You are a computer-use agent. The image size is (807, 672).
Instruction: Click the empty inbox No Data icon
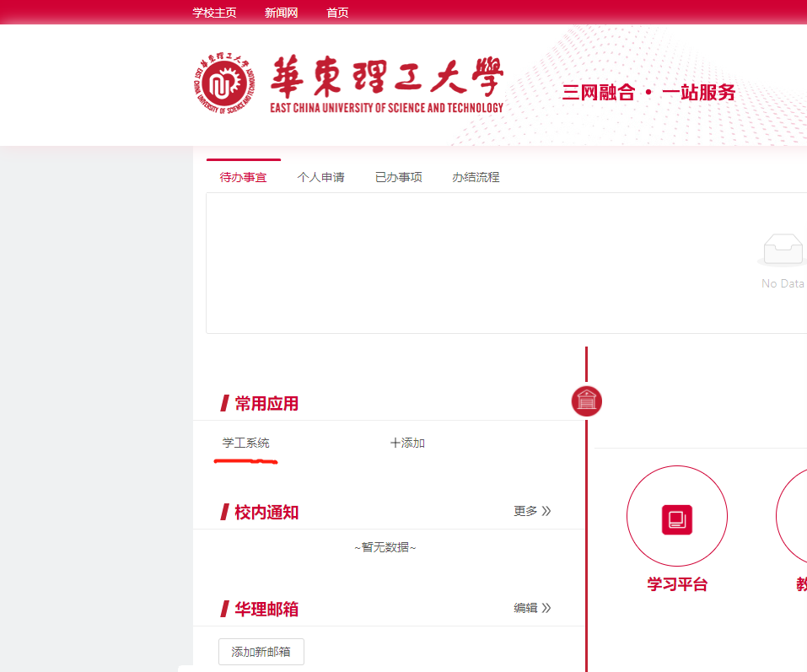[x=783, y=250]
